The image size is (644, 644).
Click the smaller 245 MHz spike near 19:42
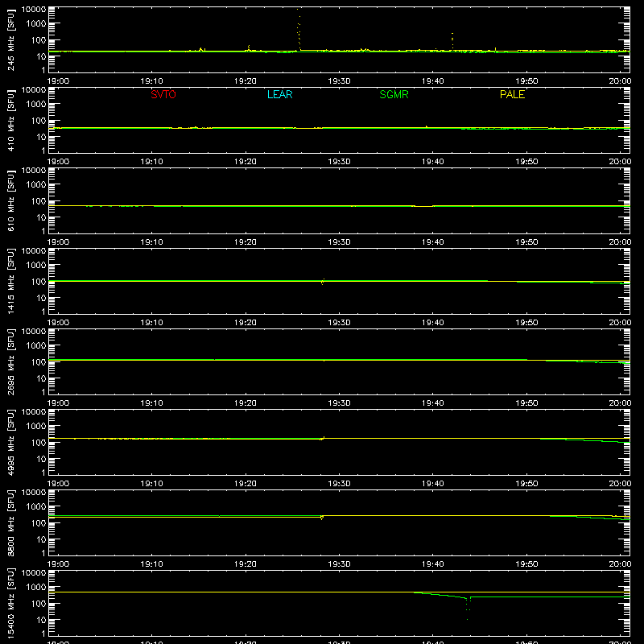coord(452,41)
